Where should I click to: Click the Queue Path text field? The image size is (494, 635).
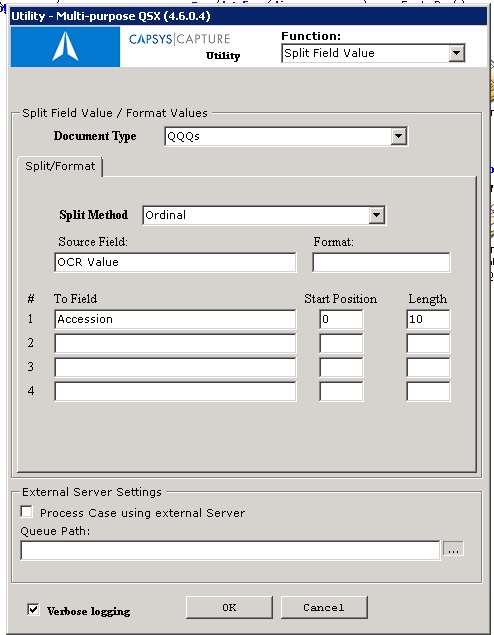click(230, 551)
